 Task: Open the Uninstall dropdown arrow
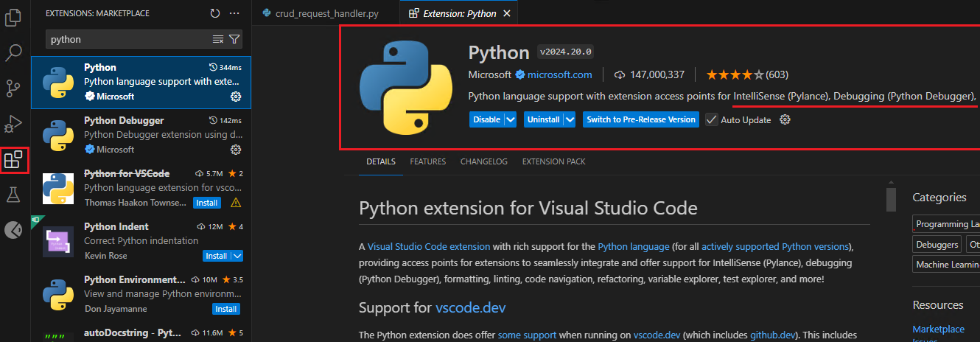[x=568, y=119]
